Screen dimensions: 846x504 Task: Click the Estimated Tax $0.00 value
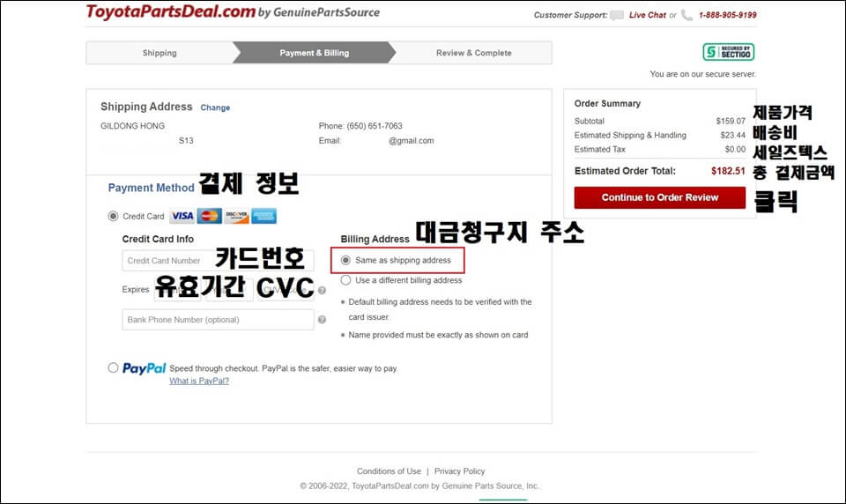coord(735,149)
